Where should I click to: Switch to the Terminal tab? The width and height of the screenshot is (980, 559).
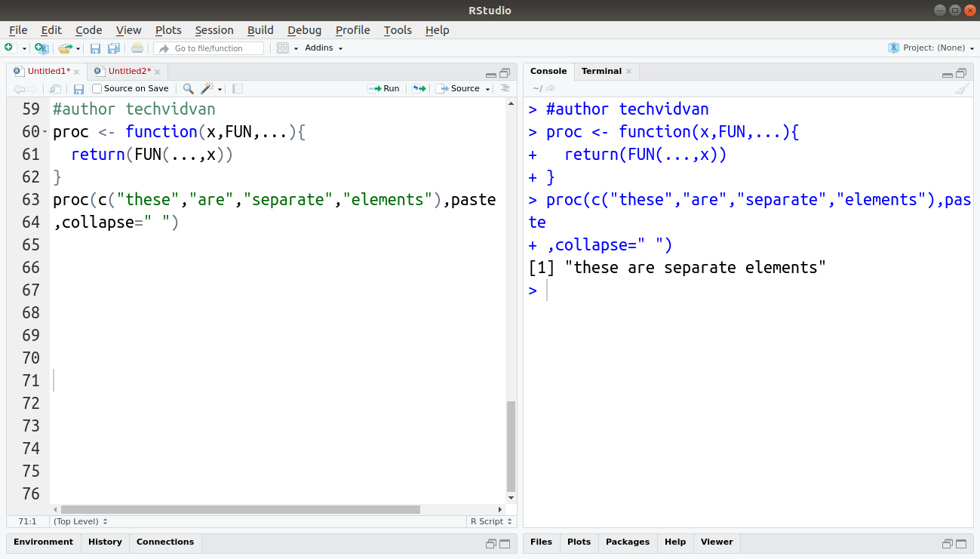[x=601, y=70]
